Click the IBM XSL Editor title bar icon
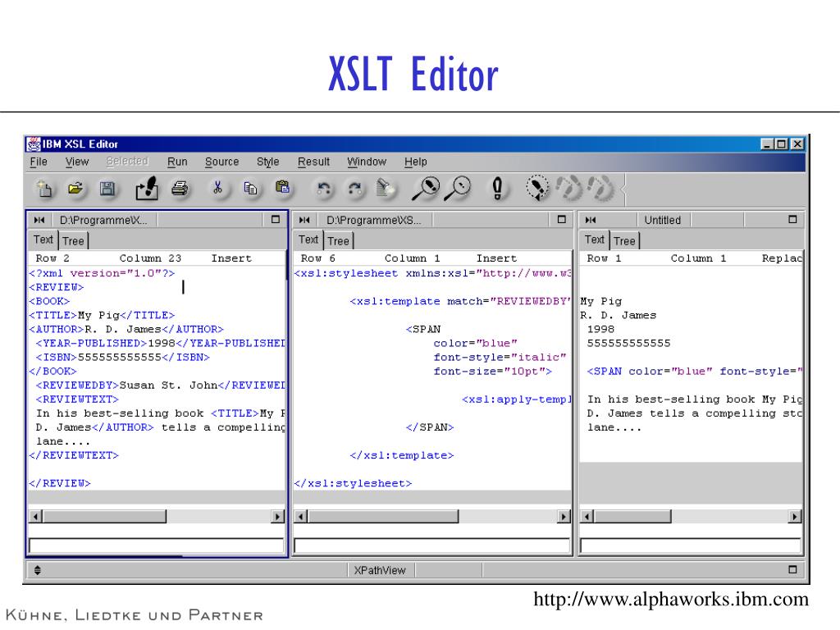The width and height of the screenshot is (840, 630). [x=34, y=144]
